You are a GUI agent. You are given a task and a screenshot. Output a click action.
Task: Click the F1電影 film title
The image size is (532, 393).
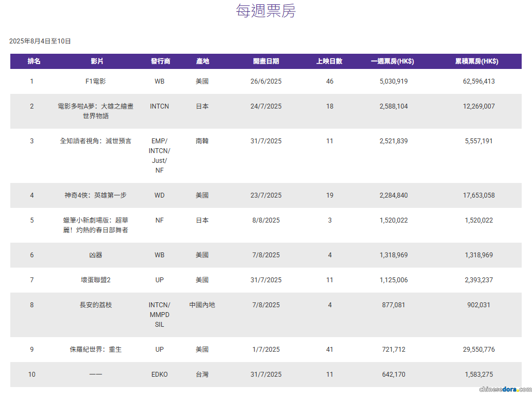tap(96, 81)
